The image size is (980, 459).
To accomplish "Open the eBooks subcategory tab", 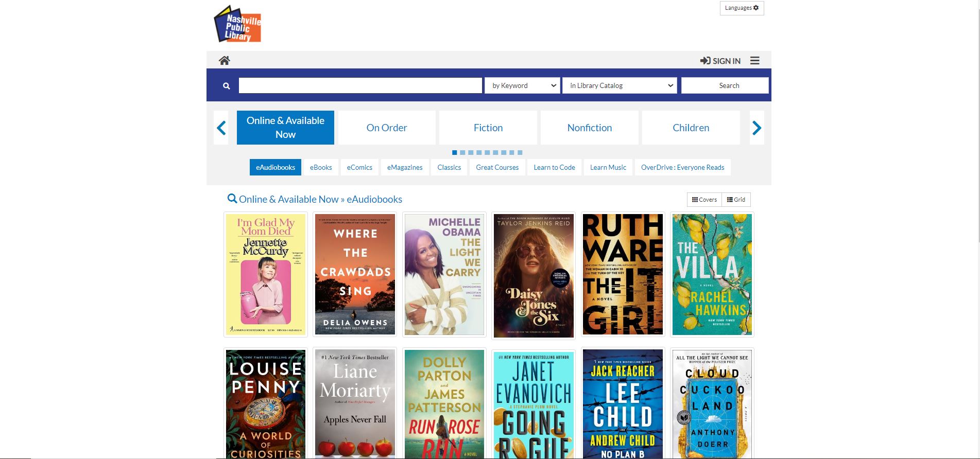I will (321, 167).
